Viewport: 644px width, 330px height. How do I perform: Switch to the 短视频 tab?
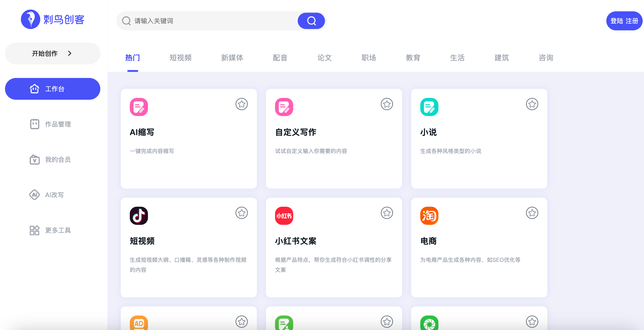pos(180,58)
